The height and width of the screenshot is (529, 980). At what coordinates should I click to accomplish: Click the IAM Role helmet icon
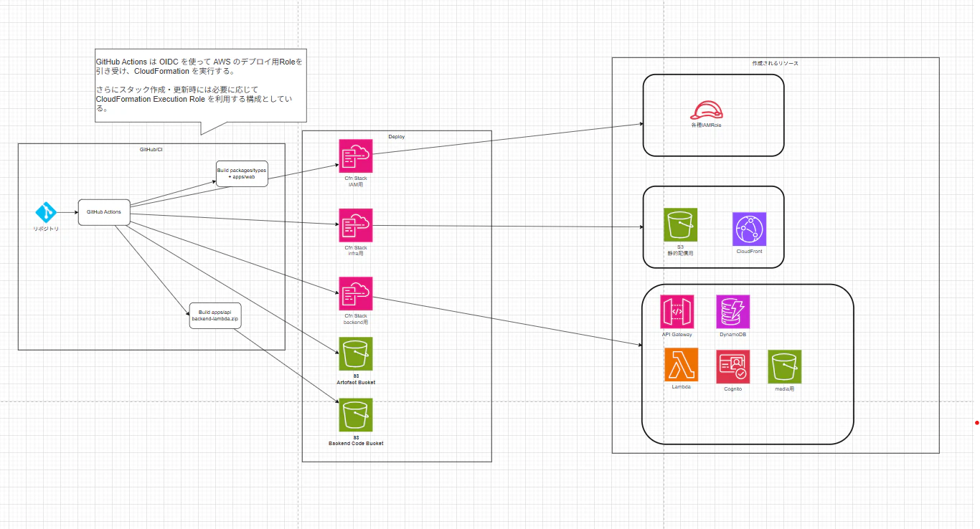(x=706, y=110)
